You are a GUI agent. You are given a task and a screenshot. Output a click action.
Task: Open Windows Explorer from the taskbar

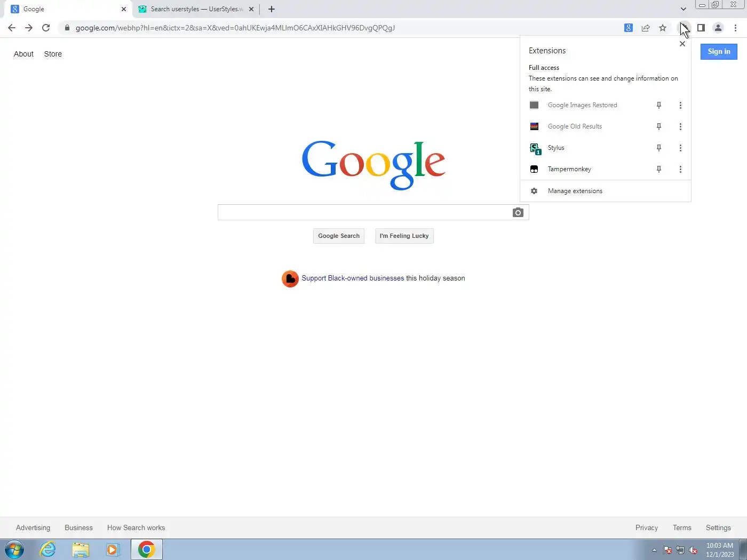point(81,549)
